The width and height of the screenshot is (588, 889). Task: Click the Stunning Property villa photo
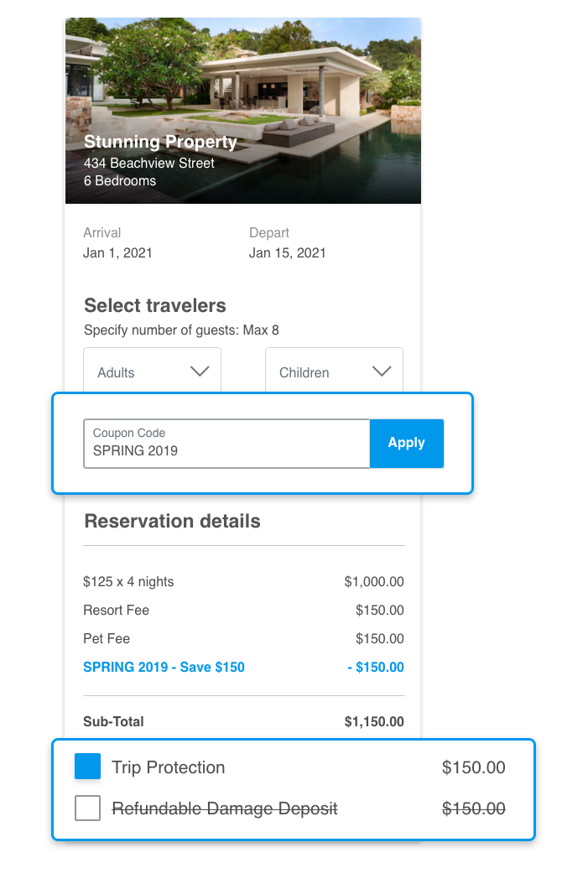pos(242,111)
